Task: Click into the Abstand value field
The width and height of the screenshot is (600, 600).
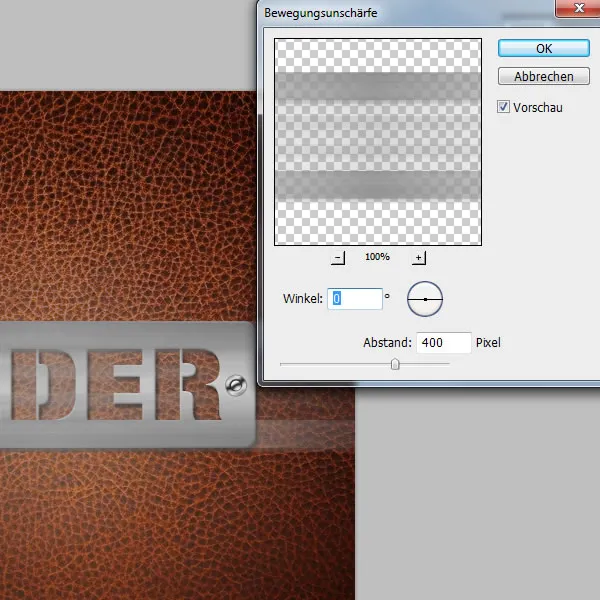Action: click(x=443, y=343)
